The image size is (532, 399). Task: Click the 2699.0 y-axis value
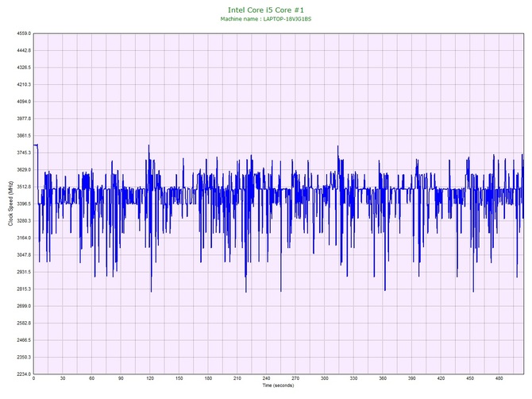(24, 306)
